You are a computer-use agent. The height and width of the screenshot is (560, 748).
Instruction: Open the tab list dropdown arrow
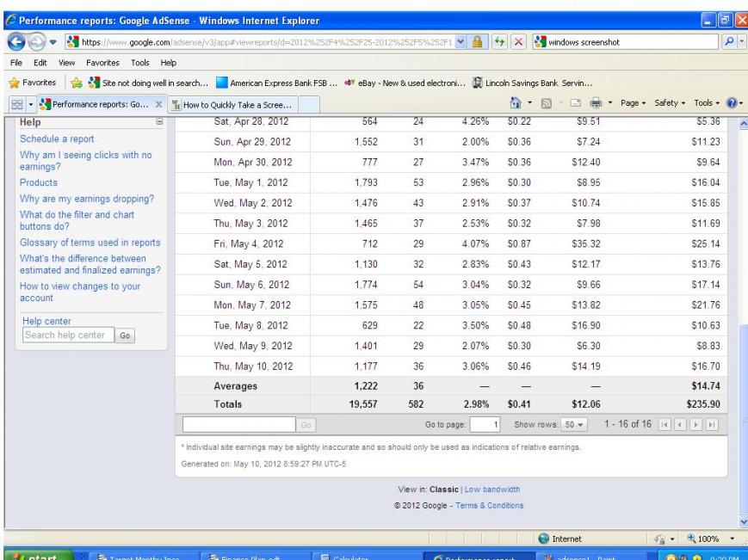pyautogui.click(x=31, y=104)
